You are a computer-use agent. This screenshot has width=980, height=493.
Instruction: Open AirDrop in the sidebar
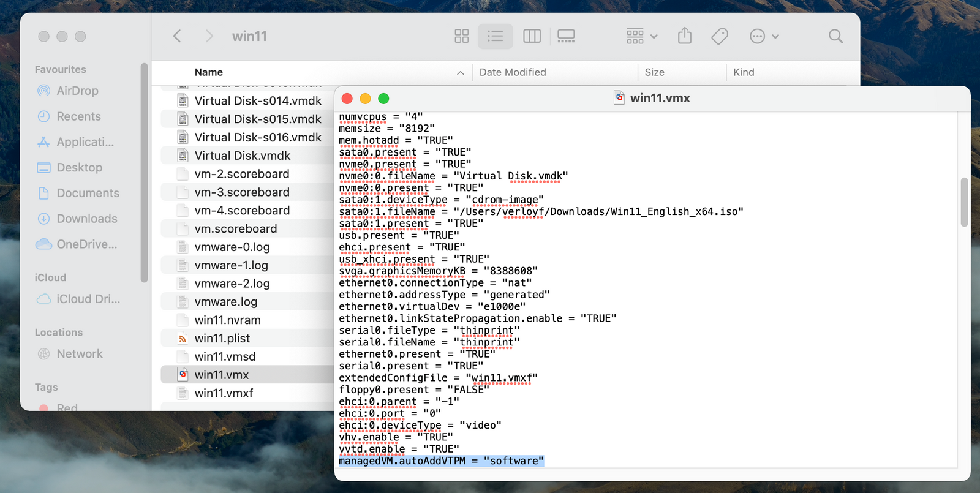[77, 91]
